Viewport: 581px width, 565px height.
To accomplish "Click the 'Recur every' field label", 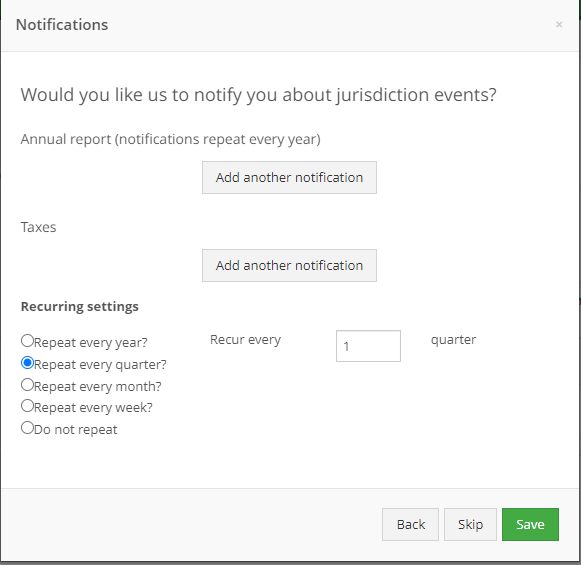I will pos(245,340).
